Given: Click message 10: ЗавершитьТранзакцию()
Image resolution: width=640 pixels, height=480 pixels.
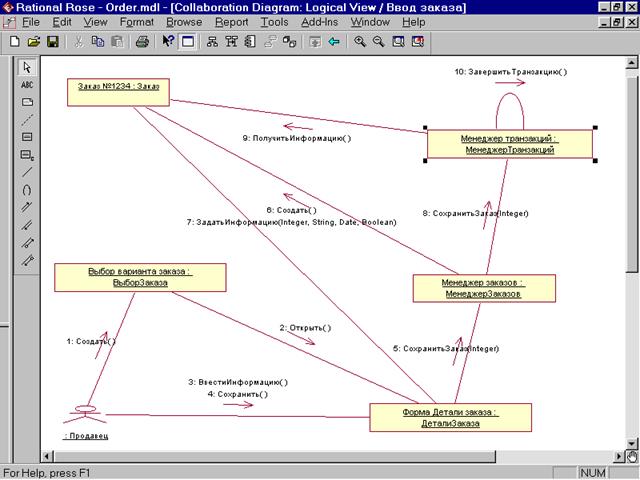Looking at the screenshot, I should click(x=511, y=72).
